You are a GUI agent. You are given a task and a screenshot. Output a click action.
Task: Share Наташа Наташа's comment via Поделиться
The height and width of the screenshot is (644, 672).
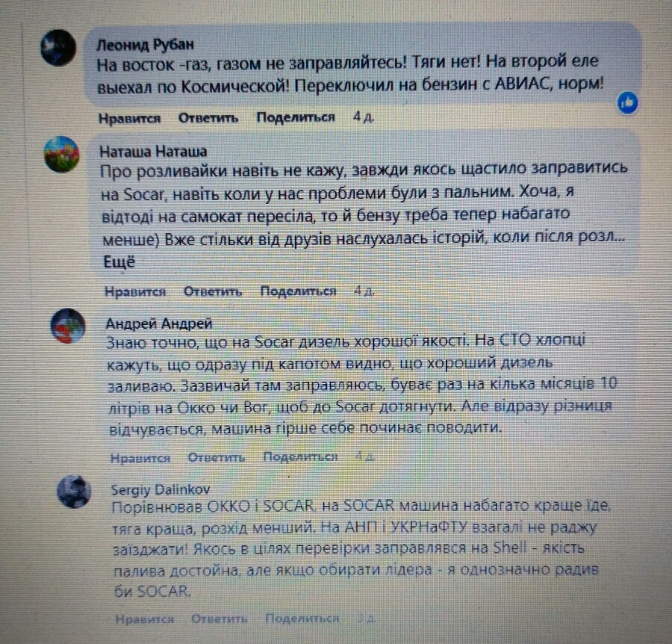point(298,291)
